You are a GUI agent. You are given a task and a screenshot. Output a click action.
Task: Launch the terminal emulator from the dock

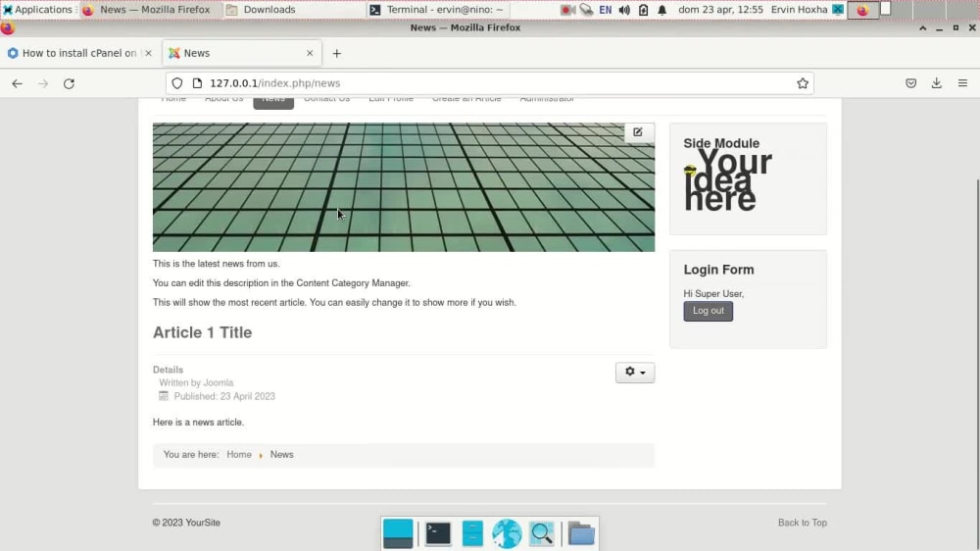tap(437, 533)
